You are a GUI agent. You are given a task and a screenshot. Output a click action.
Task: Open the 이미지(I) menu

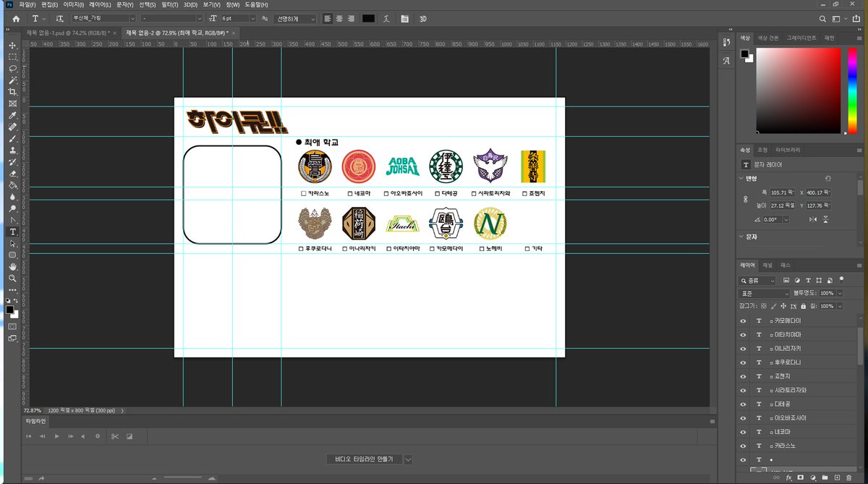[x=73, y=4]
